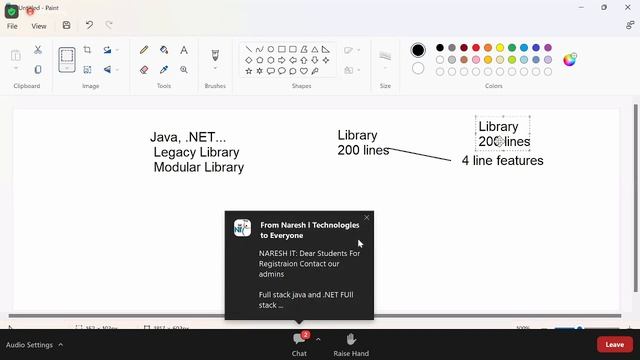Viewport: 640px width, 360px height.
Task: Click the Audio Settings label
Action: (x=29, y=345)
